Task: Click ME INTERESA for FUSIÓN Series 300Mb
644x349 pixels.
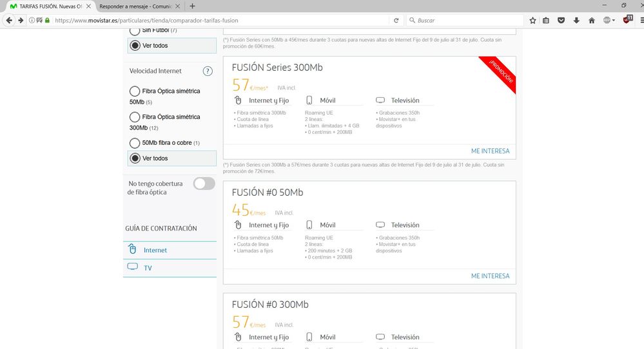Action: pos(490,151)
